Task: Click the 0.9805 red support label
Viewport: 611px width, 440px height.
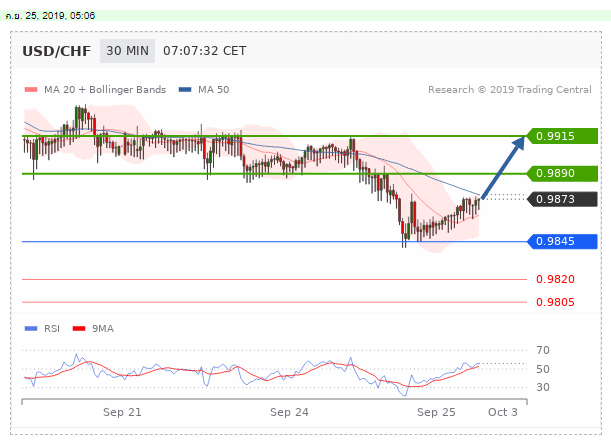Action: click(x=555, y=302)
